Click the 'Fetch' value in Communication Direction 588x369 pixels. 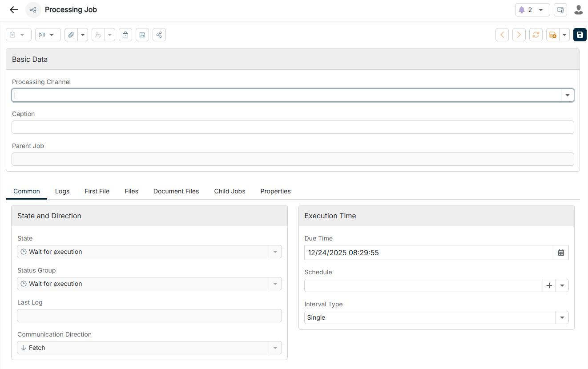click(37, 348)
